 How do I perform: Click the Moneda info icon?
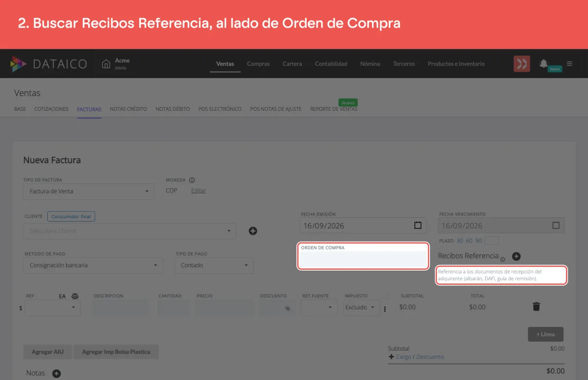pyautogui.click(x=192, y=180)
